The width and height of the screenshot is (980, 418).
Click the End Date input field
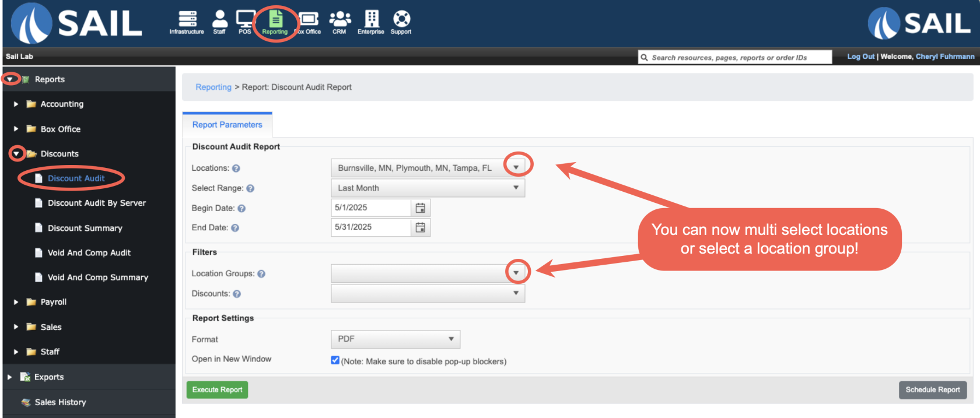[x=371, y=227]
